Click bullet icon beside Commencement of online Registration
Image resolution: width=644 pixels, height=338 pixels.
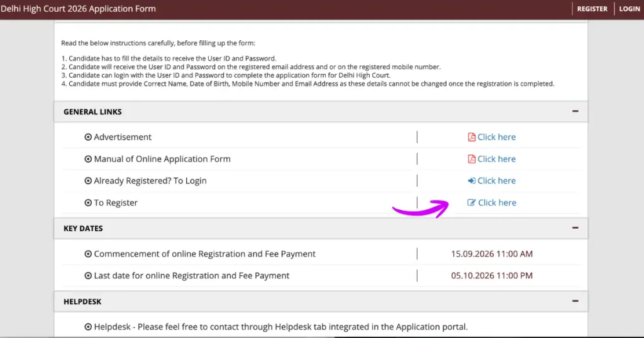[x=88, y=254]
